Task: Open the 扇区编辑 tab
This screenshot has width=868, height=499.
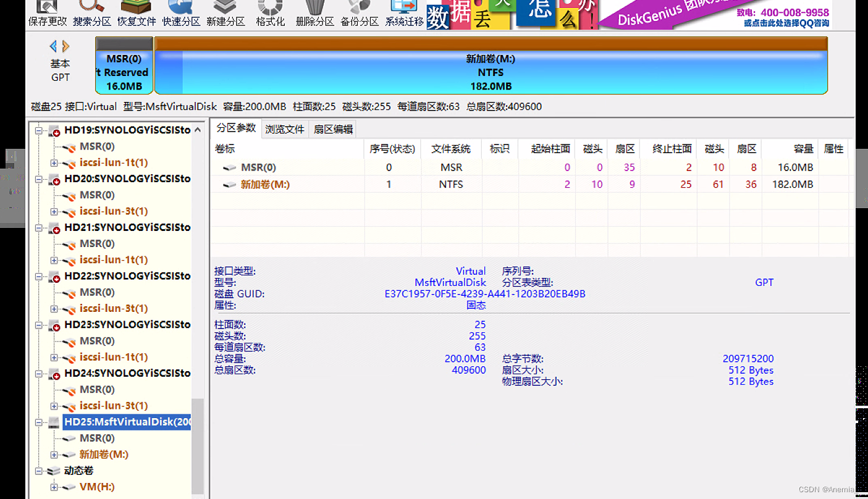Action: pyautogui.click(x=333, y=129)
